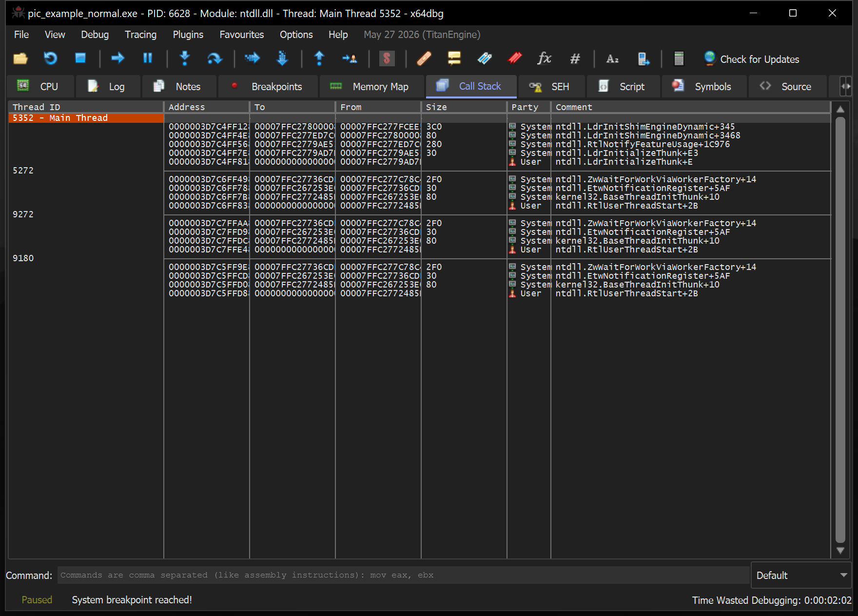The width and height of the screenshot is (858, 616).
Task: Restart the debugged program
Action: coord(51,58)
